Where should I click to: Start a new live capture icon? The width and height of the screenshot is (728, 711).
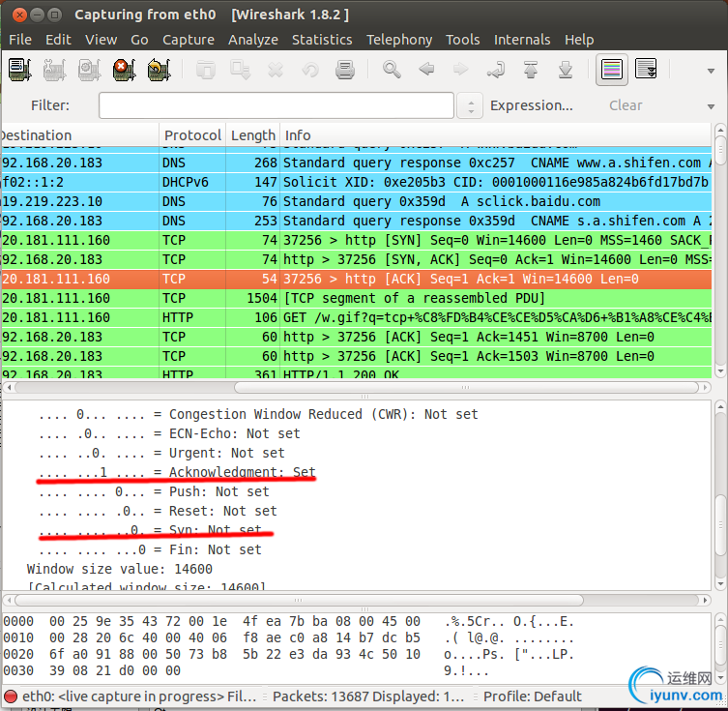coord(89,70)
